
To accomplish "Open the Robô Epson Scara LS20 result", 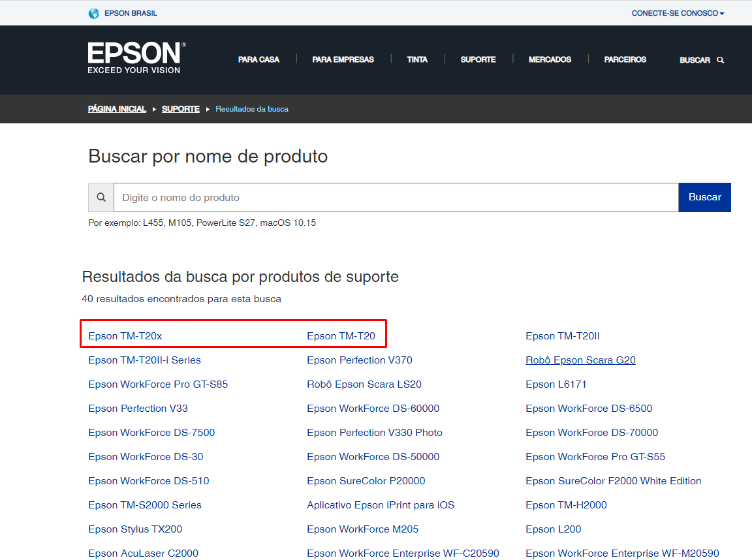I will point(364,384).
